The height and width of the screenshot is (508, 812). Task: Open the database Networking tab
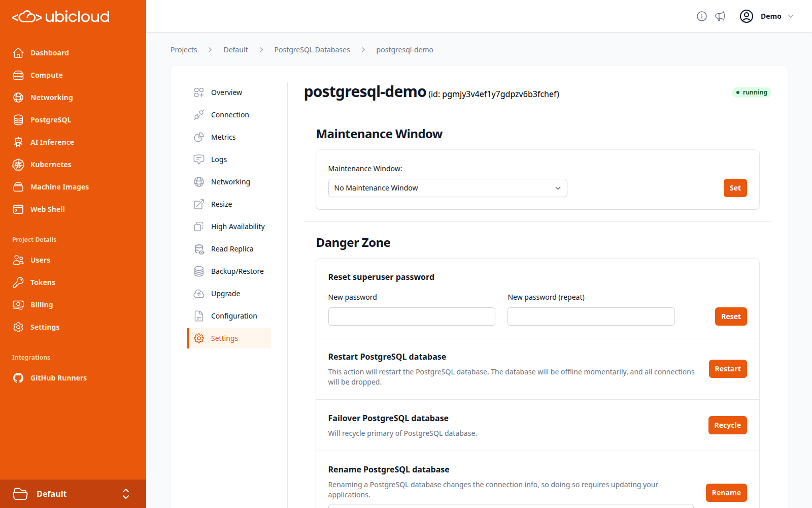(x=229, y=182)
